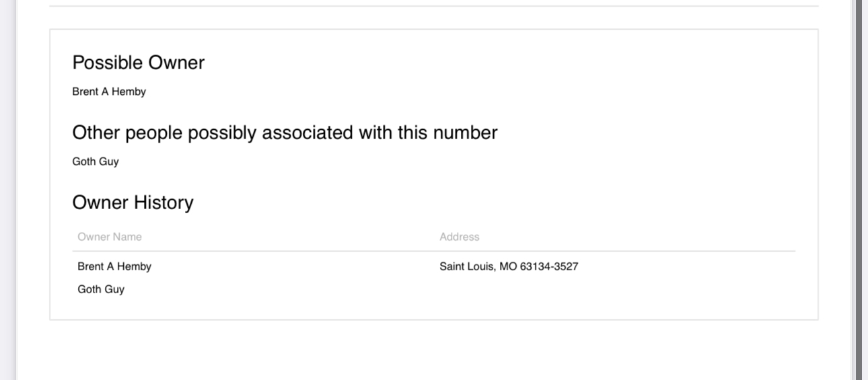Click the Address column header
Screen dimensions: 868x380
[460, 237]
